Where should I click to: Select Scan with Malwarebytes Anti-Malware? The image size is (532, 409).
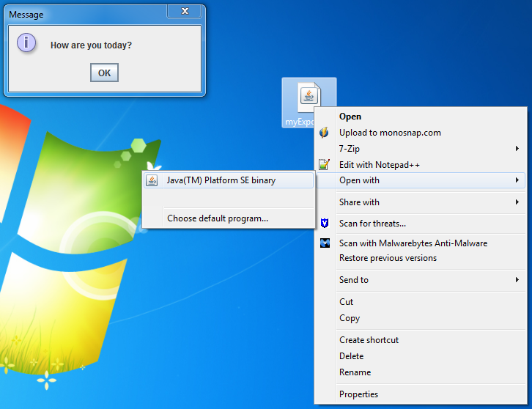click(x=421, y=243)
